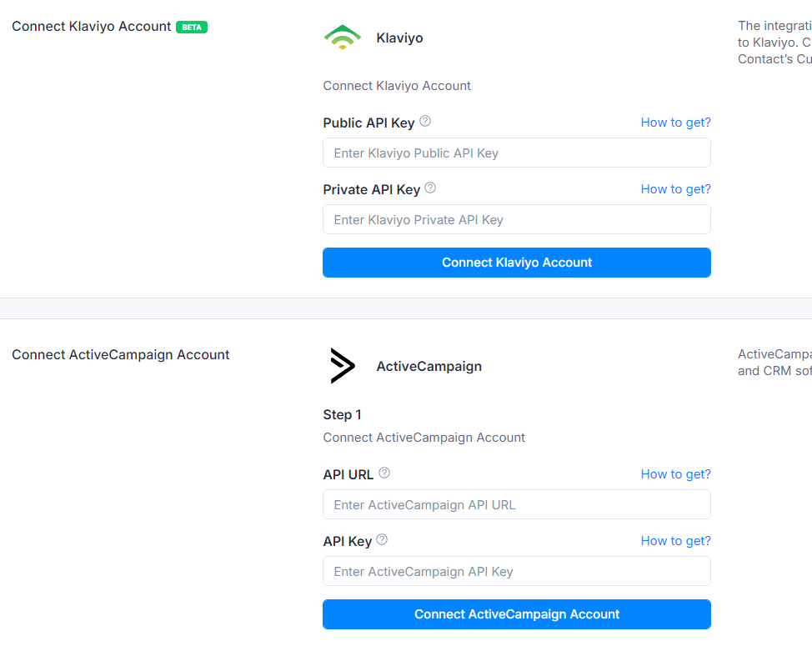Focus the Klaviyo Public API Key field
Image resolution: width=812 pixels, height=646 pixels.
(517, 153)
